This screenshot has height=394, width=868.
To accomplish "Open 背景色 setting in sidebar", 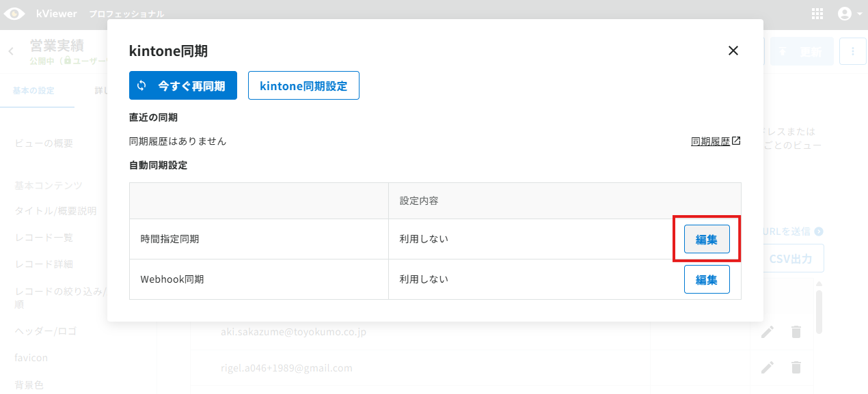I will point(29,384).
